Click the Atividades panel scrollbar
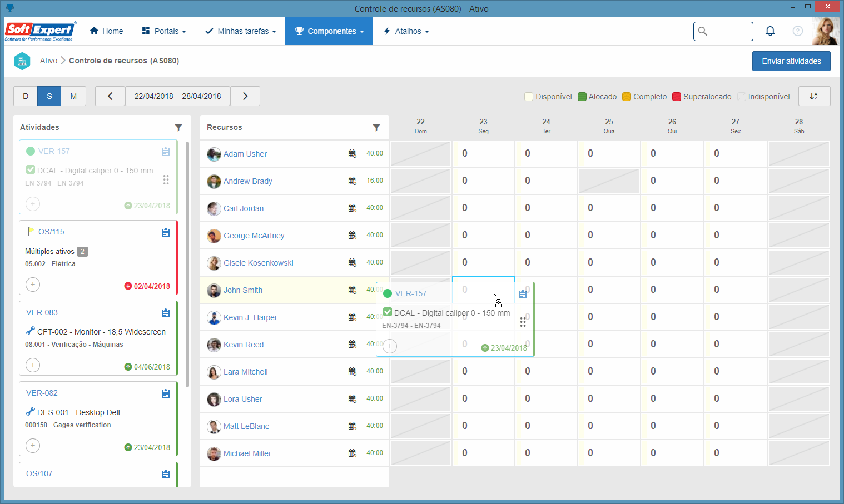The width and height of the screenshot is (844, 504). (x=187, y=264)
